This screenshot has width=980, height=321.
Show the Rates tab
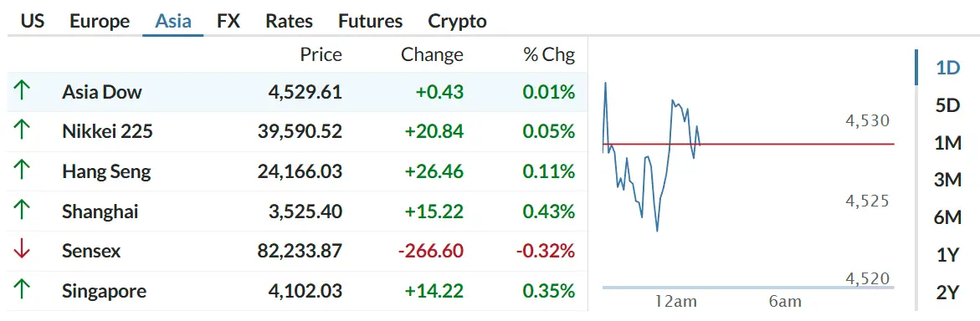pyautogui.click(x=289, y=21)
